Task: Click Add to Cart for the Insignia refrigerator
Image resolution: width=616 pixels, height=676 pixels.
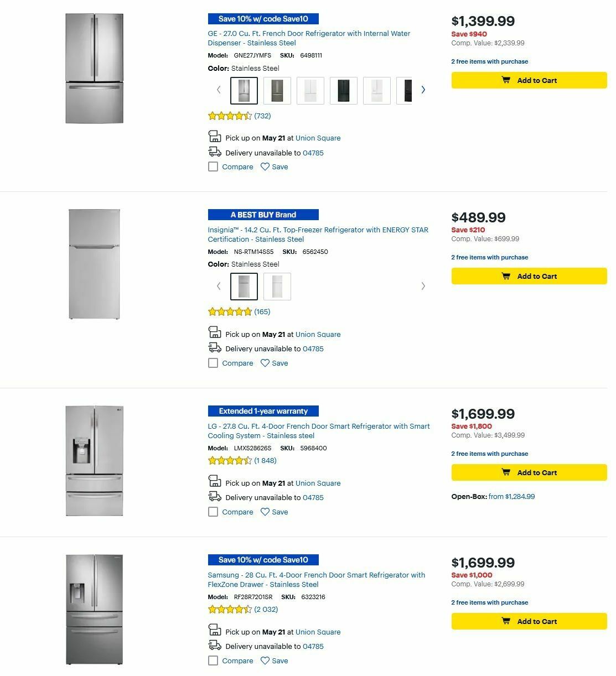Action: click(x=529, y=276)
